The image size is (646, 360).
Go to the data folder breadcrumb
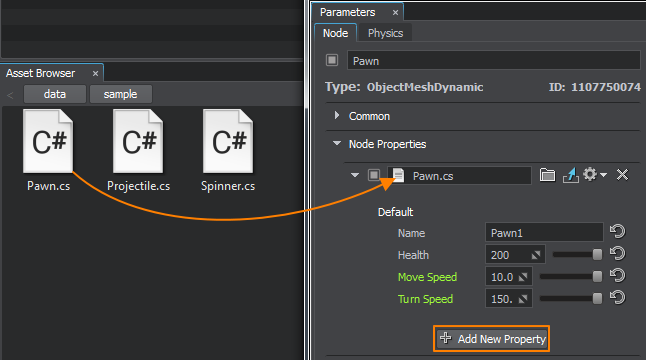55,94
